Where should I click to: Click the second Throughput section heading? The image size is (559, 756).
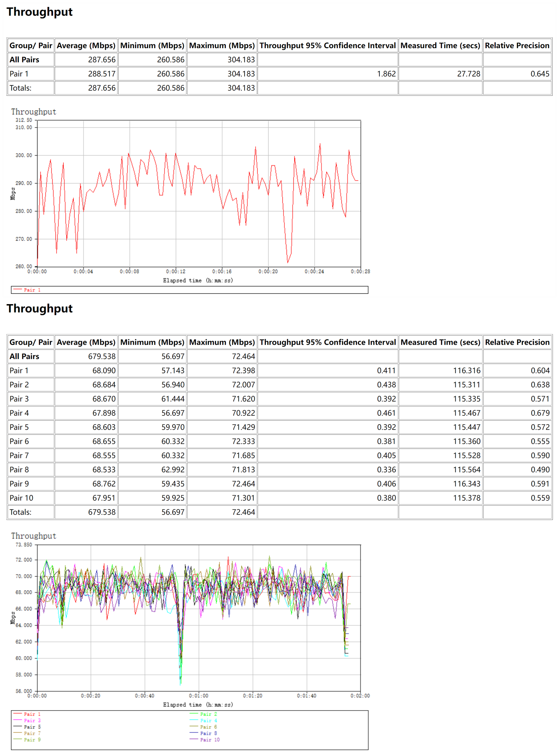40,309
